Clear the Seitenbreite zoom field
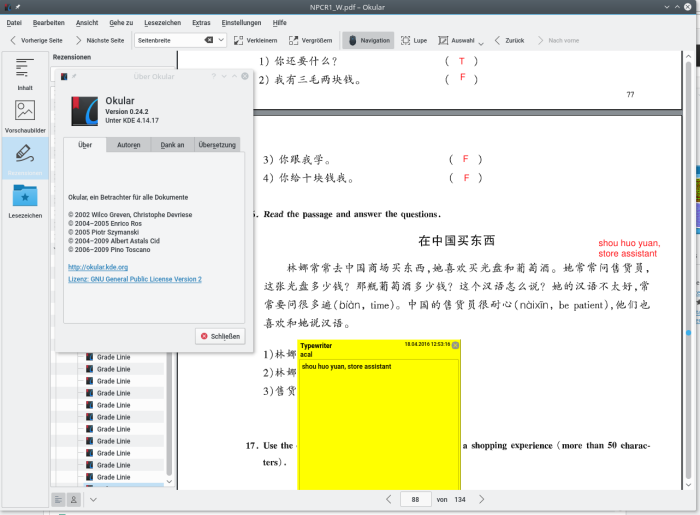This screenshot has height=515, width=700. (208, 40)
